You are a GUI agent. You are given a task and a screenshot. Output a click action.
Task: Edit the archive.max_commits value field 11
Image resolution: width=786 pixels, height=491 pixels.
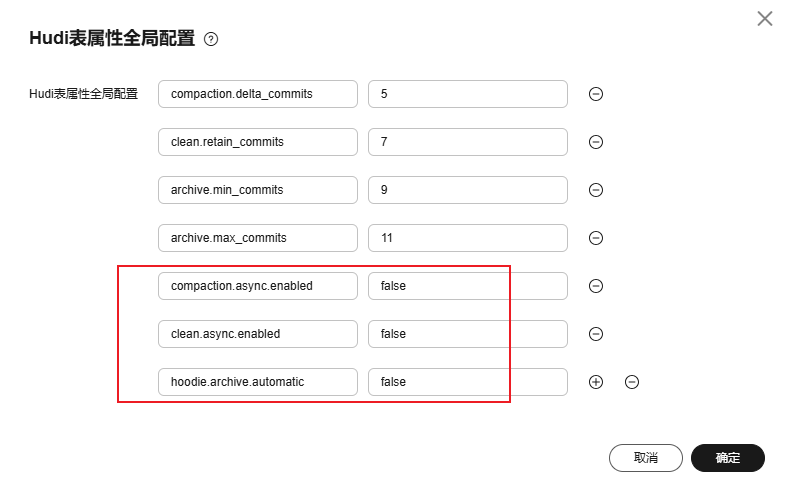(468, 238)
